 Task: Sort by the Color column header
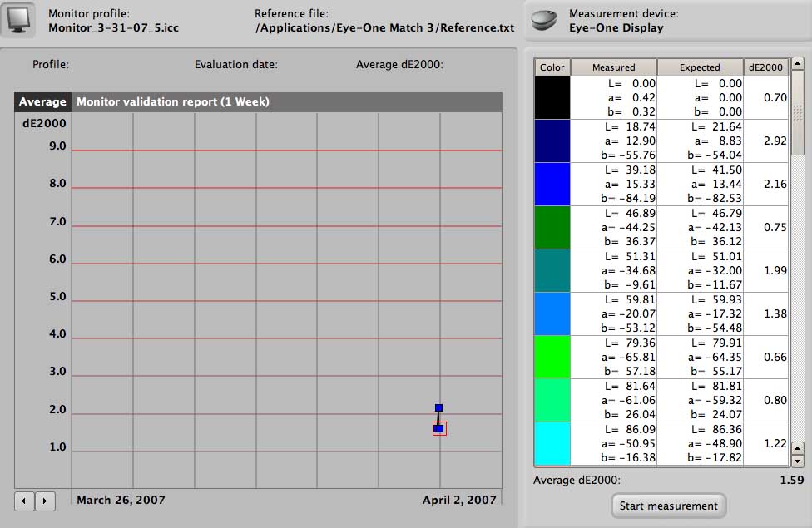pyautogui.click(x=552, y=67)
